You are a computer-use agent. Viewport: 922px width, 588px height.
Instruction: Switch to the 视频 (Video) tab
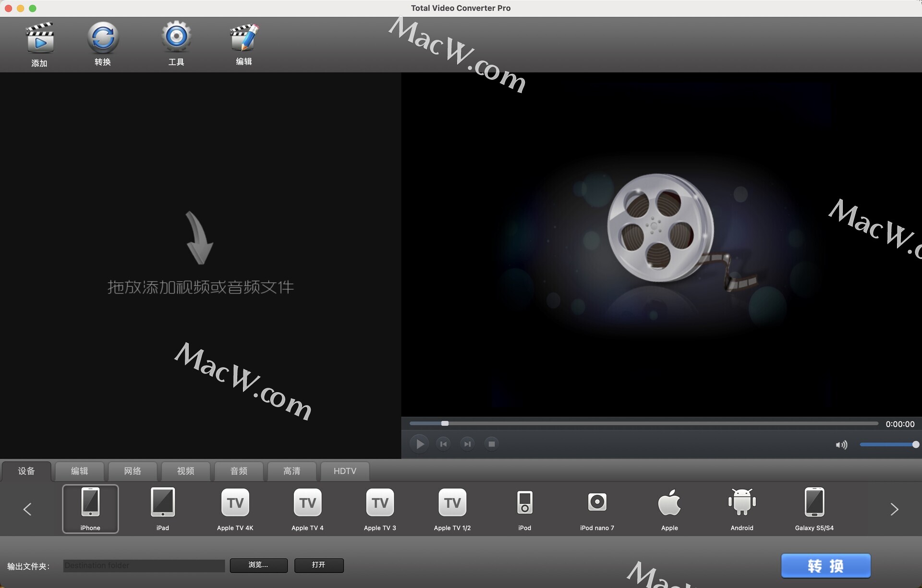click(x=186, y=471)
